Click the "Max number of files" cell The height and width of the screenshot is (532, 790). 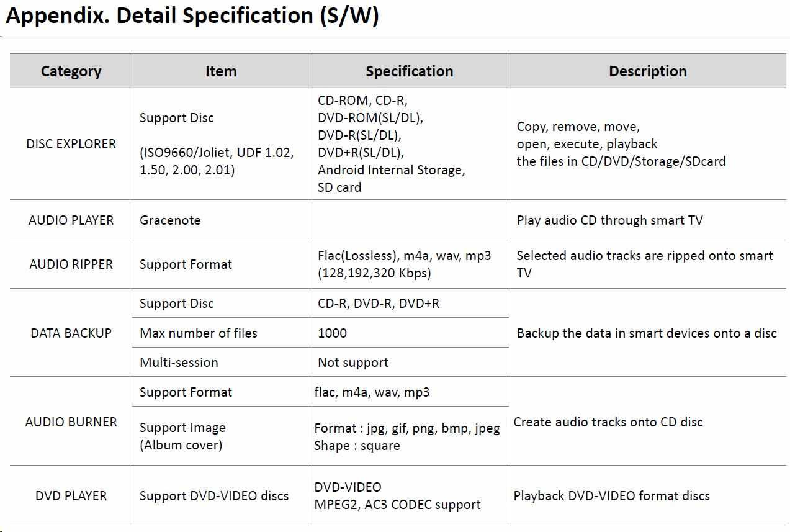tap(199, 333)
